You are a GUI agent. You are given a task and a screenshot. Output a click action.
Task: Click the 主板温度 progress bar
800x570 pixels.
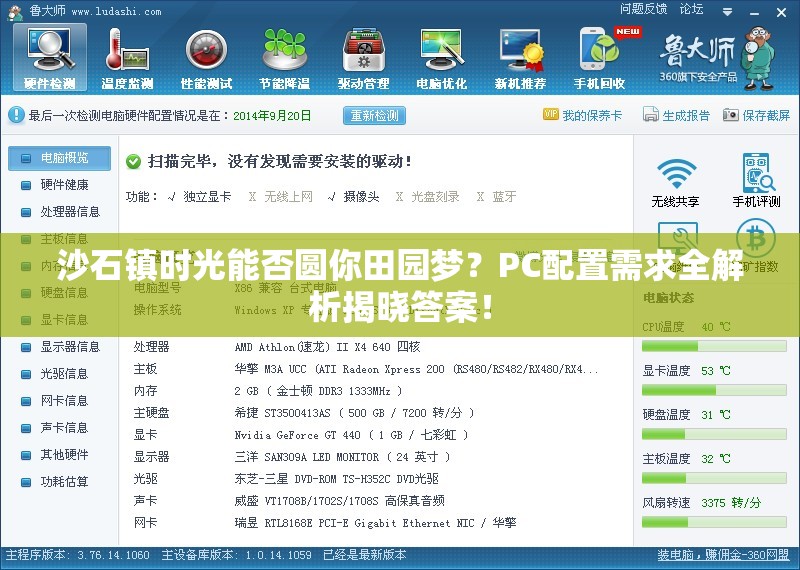(714, 478)
